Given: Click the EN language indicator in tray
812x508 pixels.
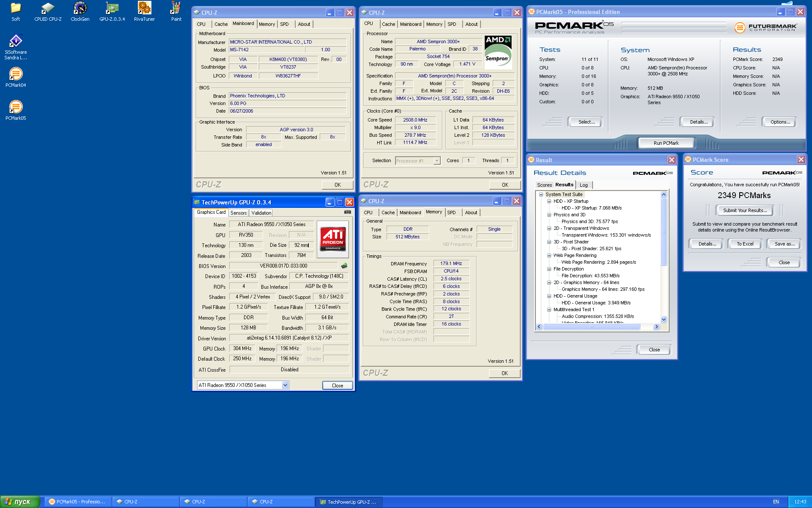Looking at the screenshot, I should 776,502.
